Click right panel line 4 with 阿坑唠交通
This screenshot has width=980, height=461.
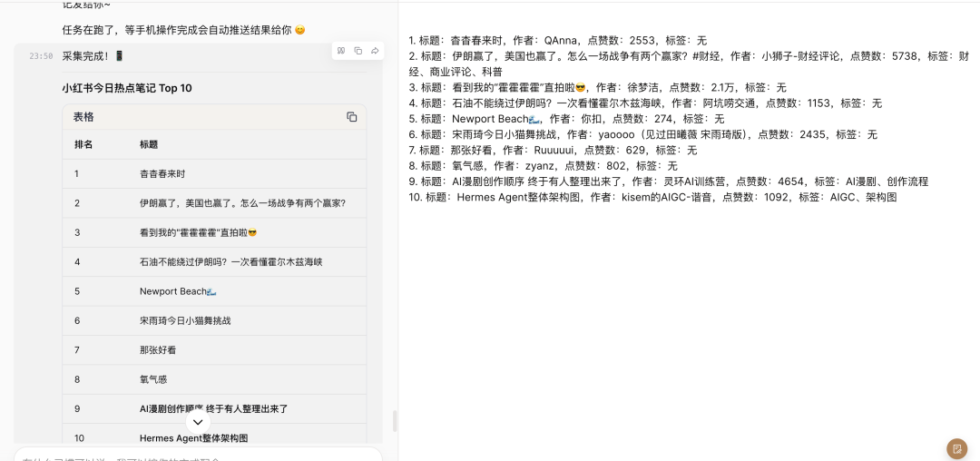pyautogui.click(x=645, y=103)
